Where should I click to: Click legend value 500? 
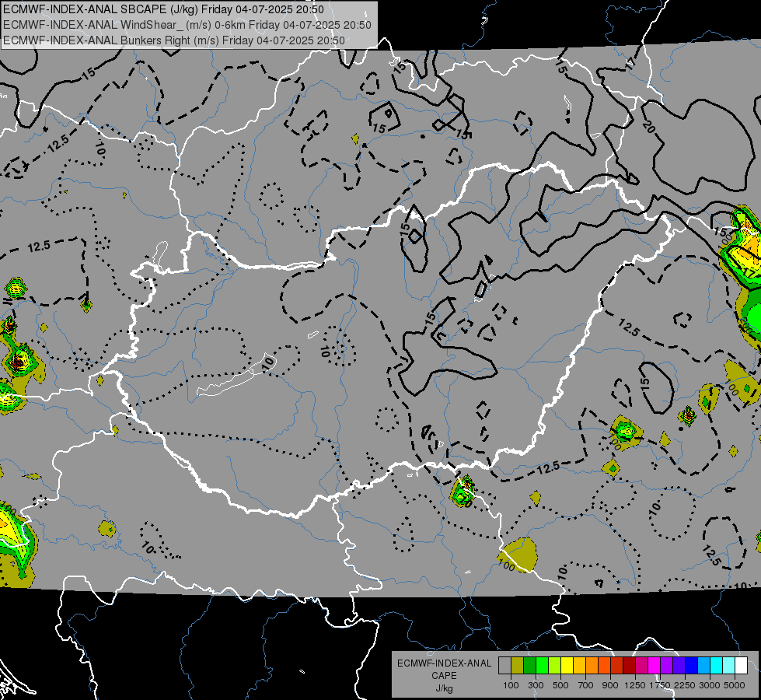point(560,685)
